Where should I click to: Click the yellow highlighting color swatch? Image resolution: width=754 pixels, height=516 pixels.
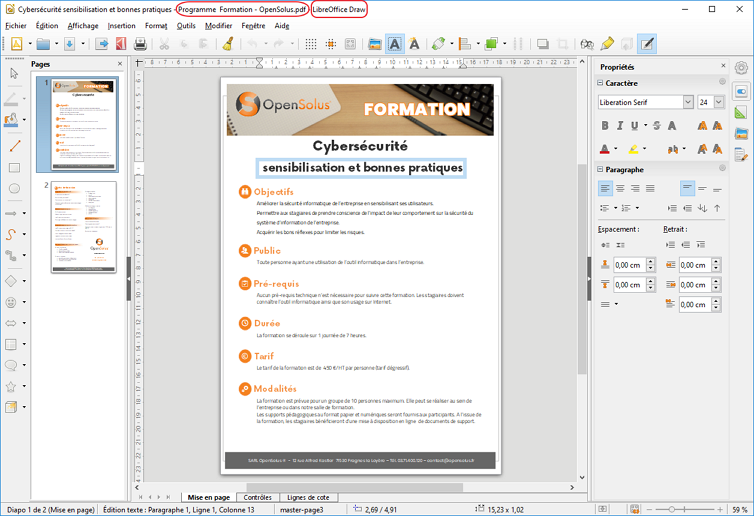pyautogui.click(x=634, y=149)
